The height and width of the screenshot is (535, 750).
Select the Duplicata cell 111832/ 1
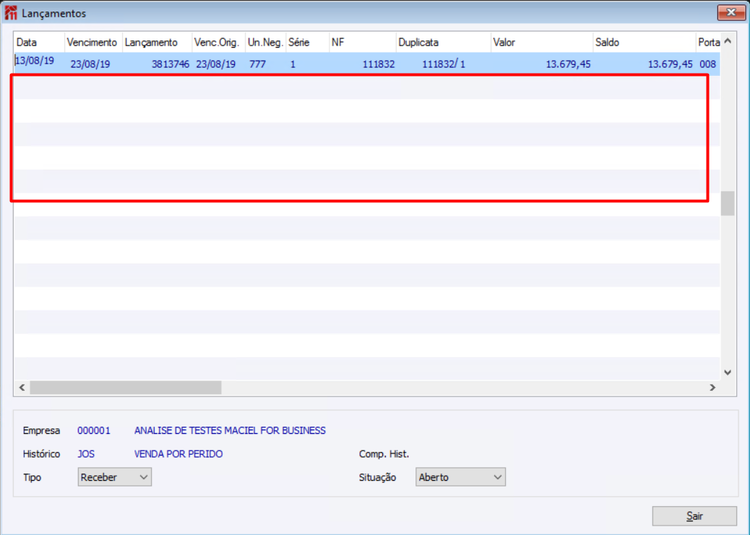[443, 64]
